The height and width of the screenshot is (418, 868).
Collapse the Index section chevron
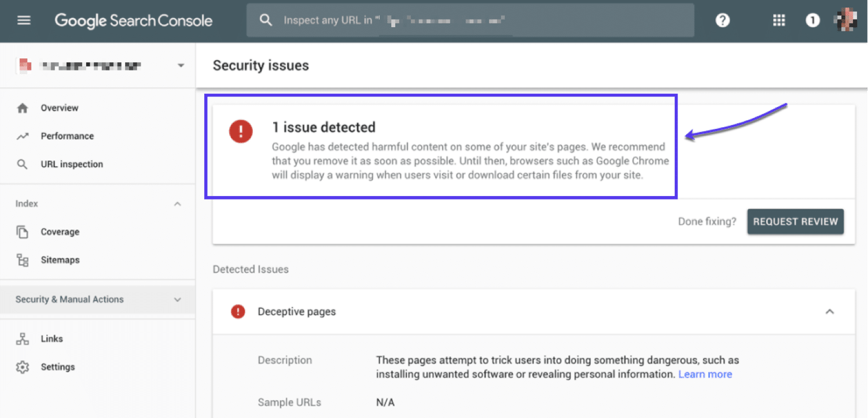(x=178, y=204)
